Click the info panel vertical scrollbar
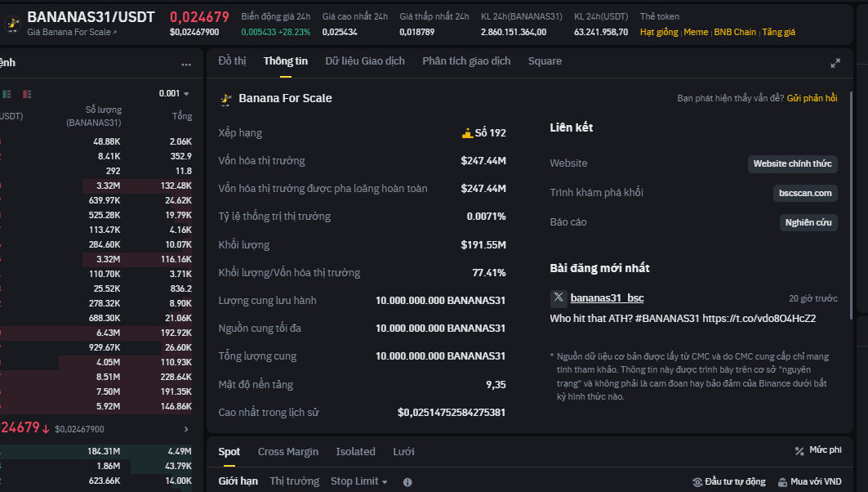The width and height of the screenshot is (868, 492). pyautogui.click(x=851, y=205)
